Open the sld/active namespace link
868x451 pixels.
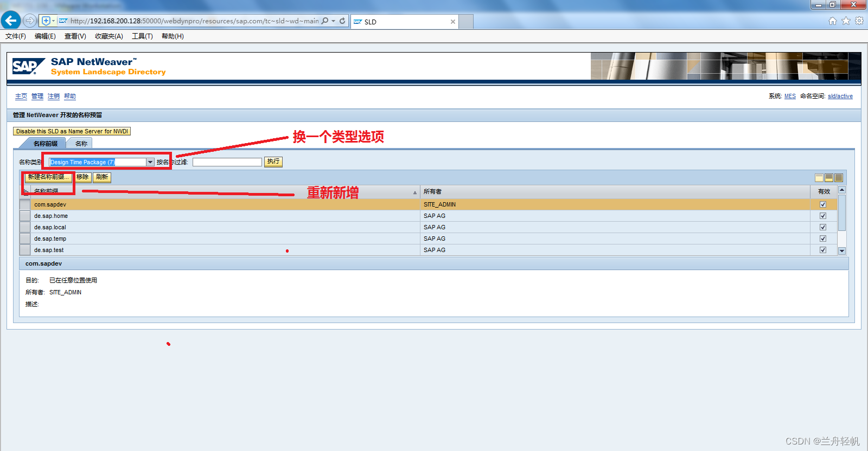click(x=840, y=96)
